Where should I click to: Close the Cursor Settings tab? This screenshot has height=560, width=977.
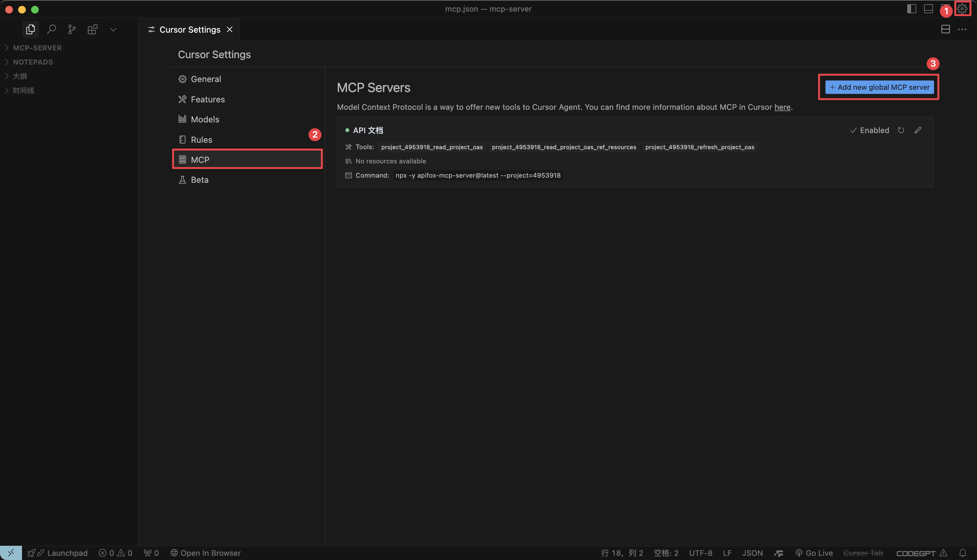230,29
